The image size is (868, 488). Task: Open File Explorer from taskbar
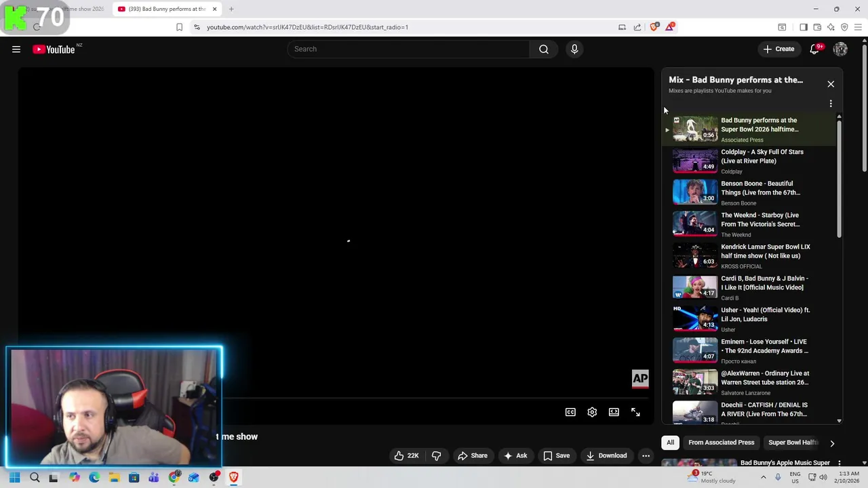114,477
